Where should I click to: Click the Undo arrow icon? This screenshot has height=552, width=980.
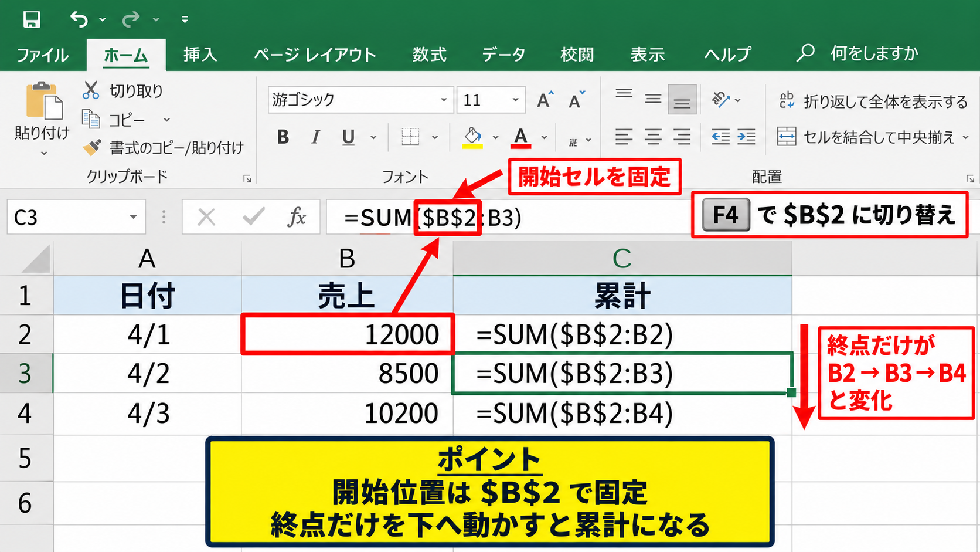click(x=79, y=19)
